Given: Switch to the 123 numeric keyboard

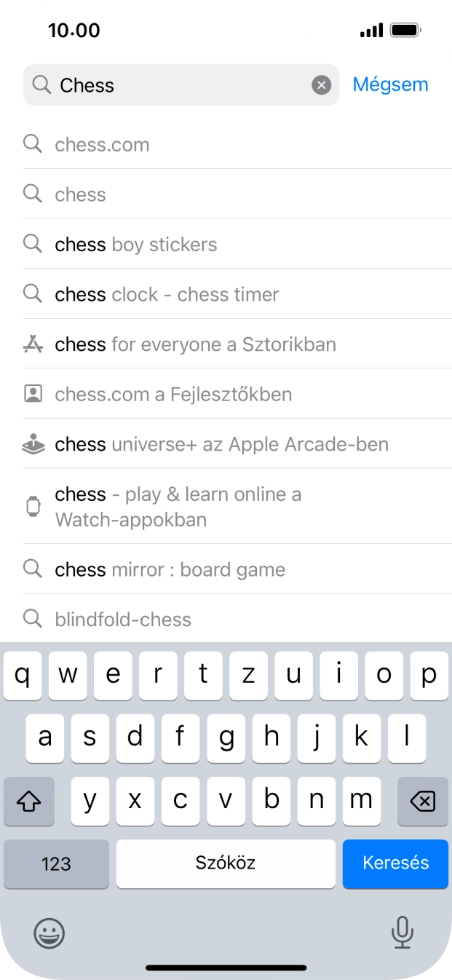Looking at the screenshot, I should point(56,864).
